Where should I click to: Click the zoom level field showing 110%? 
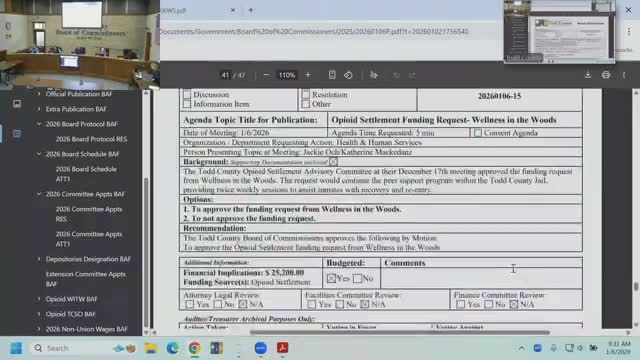coord(287,75)
